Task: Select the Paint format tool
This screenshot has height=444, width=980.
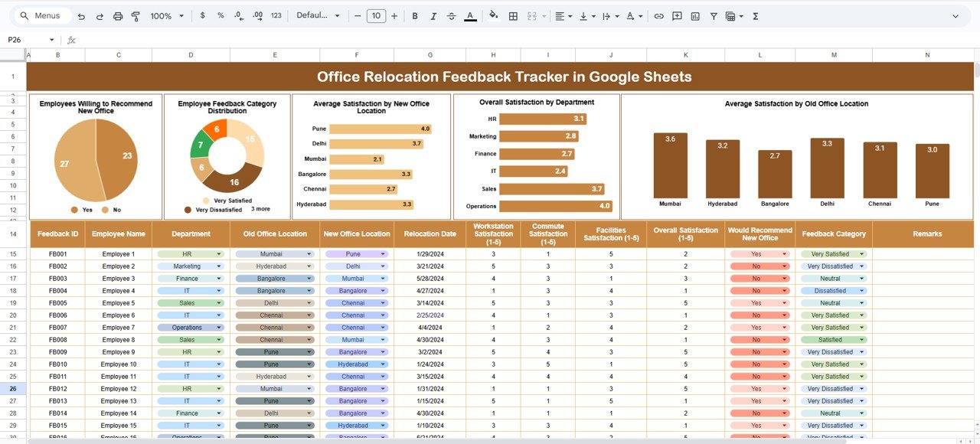Action: (x=136, y=16)
